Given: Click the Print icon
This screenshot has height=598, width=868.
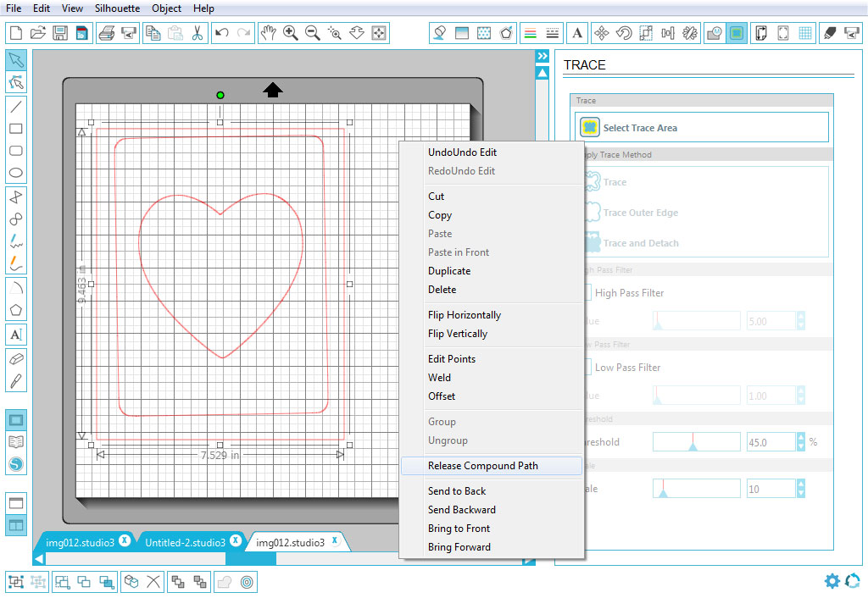Looking at the screenshot, I should [x=106, y=33].
